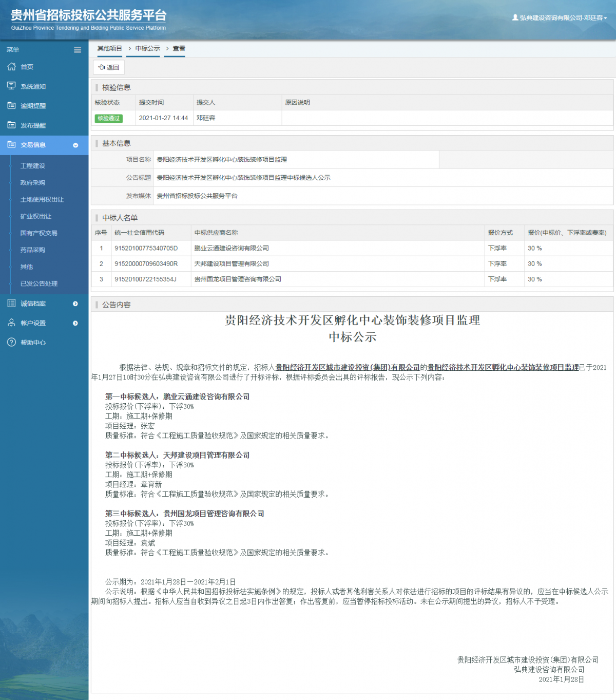The image size is (616, 700).
Task: Click credit code 91520100722155354J
Action: point(145,279)
